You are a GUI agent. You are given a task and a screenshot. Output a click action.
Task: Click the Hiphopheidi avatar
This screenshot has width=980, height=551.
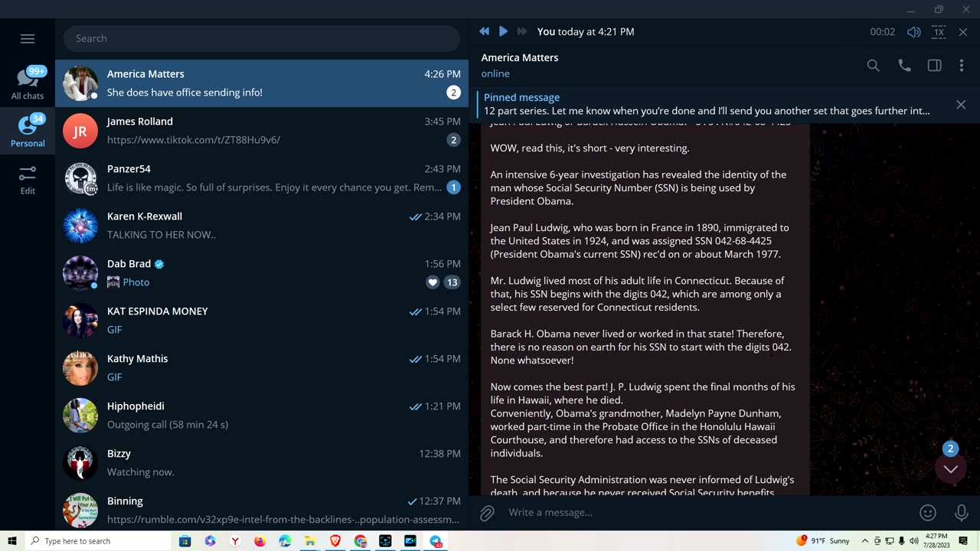pyautogui.click(x=80, y=416)
